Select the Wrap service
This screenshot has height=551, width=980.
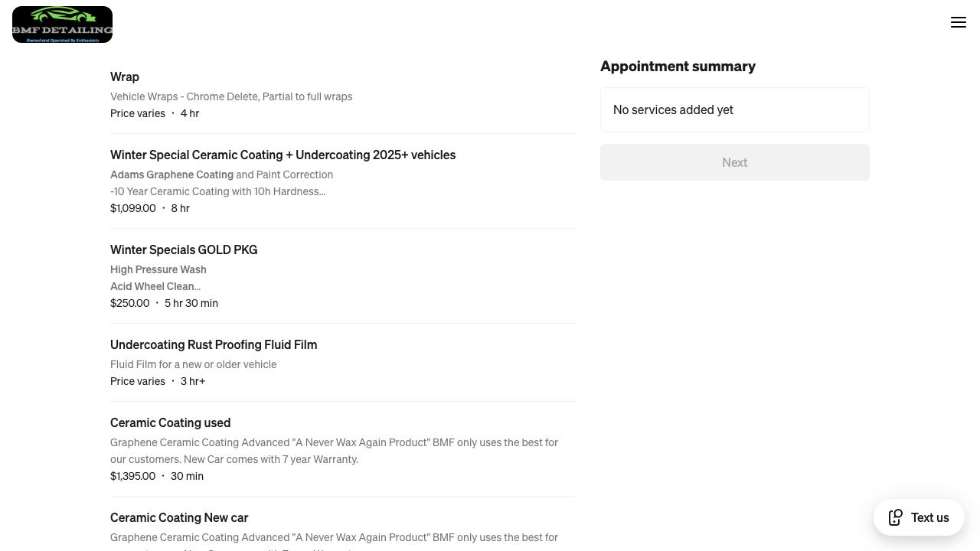point(125,77)
